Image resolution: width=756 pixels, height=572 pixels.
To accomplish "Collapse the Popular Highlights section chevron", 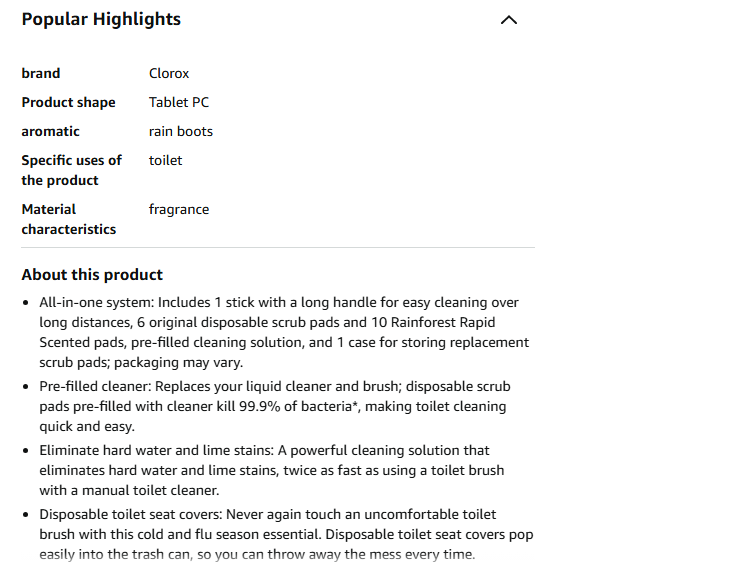I will click(x=509, y=20).
